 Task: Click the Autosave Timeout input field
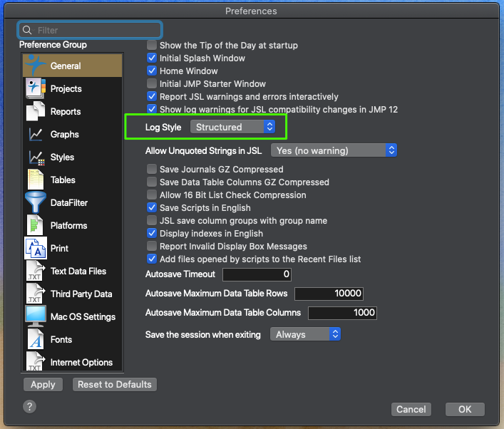point(257,274)
